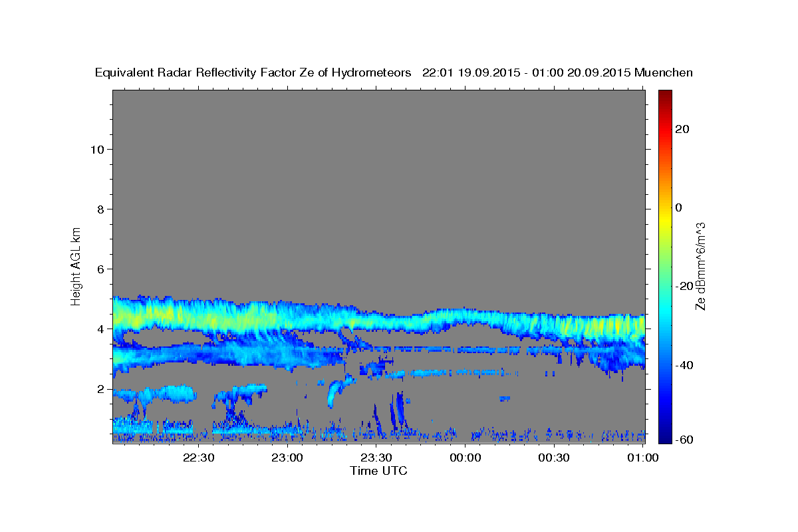
Task: Click the '00:00' time tick label
Action: tap(465, 458)
